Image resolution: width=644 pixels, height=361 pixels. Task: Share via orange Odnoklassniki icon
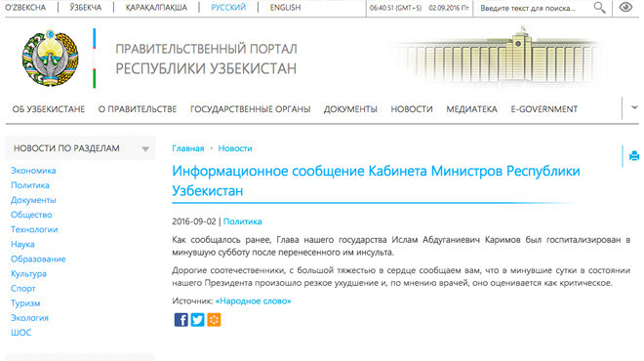coord(214,319)
